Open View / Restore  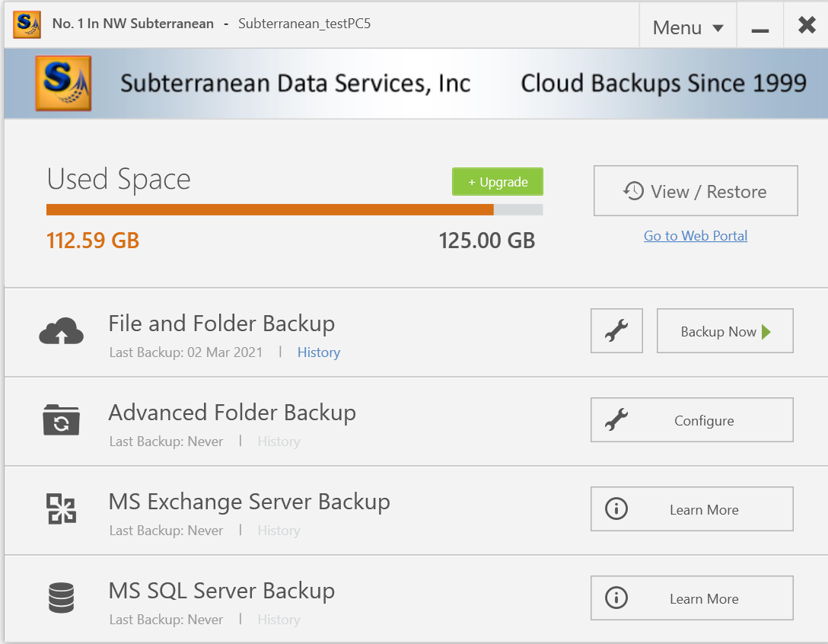click(696, 191)
